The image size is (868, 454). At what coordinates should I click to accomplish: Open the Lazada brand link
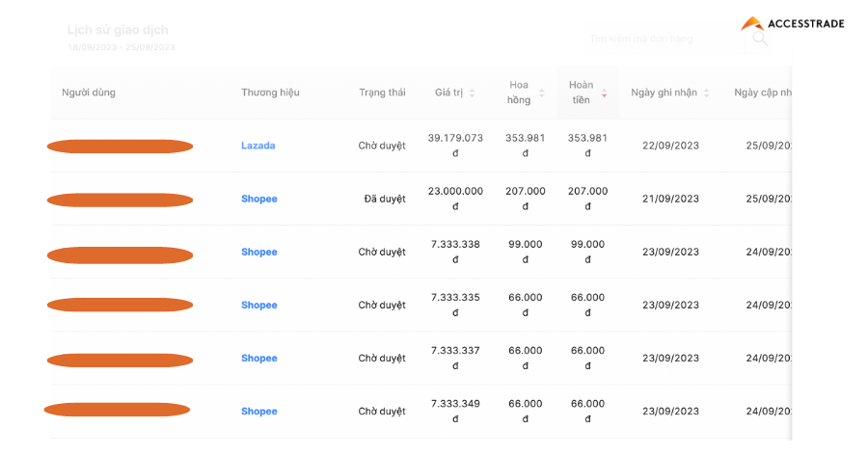258,146
